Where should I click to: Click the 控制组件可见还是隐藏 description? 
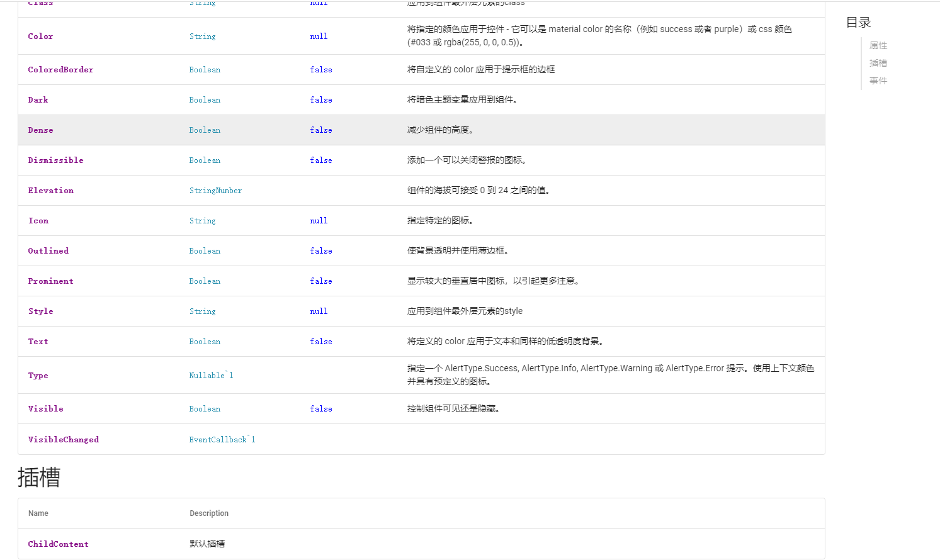(453, 408)
